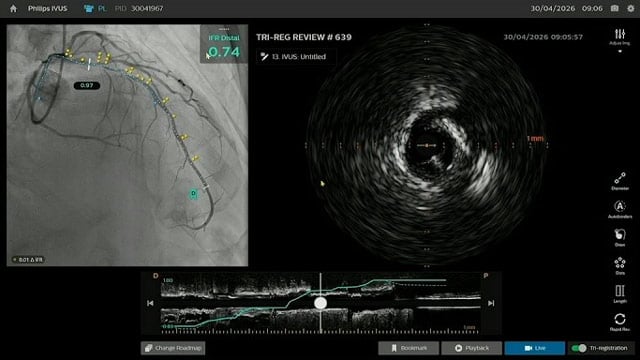The width and height of the screenshot is (640, 360).
Task: Click the D distal marker on angiogram
Action: 193,194
